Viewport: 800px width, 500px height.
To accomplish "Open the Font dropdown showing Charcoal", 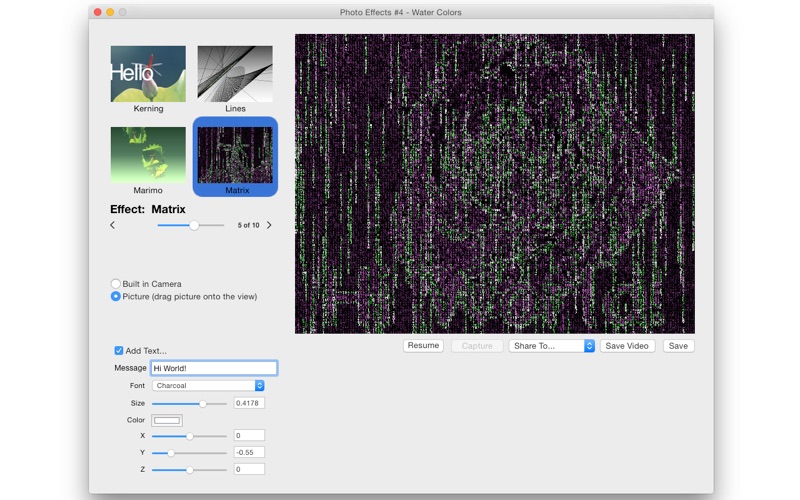I will [x=209, y=385].
